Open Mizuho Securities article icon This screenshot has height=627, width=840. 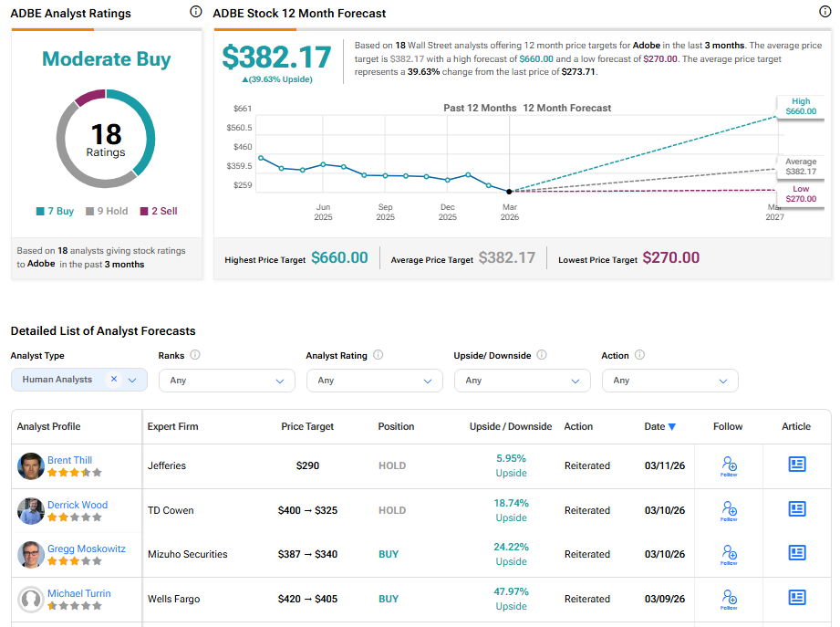797,553
